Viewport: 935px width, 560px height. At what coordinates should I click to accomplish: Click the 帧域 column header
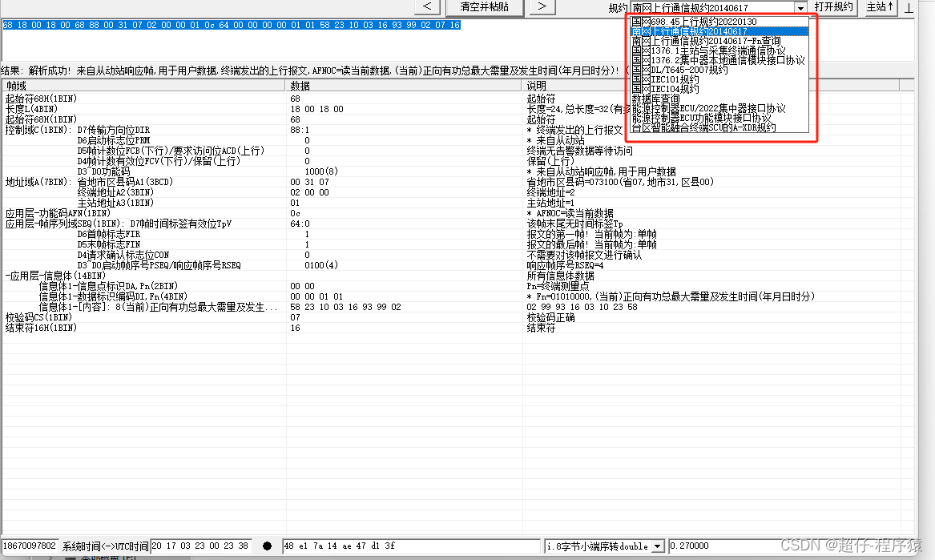[143, 86]
